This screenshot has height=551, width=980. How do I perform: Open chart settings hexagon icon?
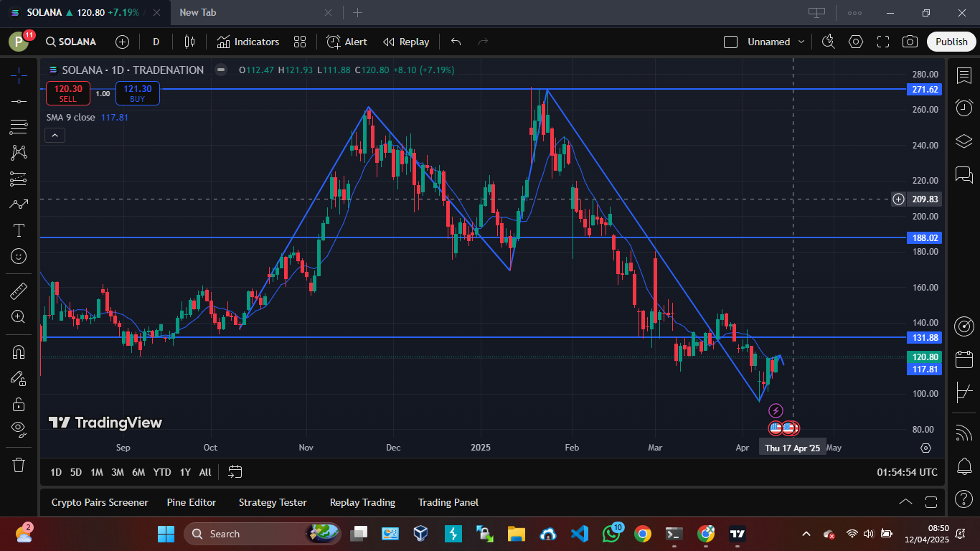(x=856, y=42)
